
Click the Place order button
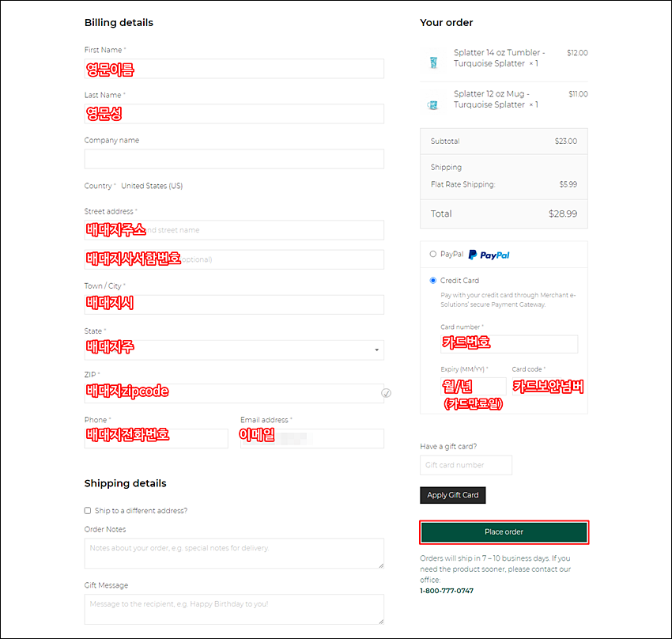pos(504,532)
